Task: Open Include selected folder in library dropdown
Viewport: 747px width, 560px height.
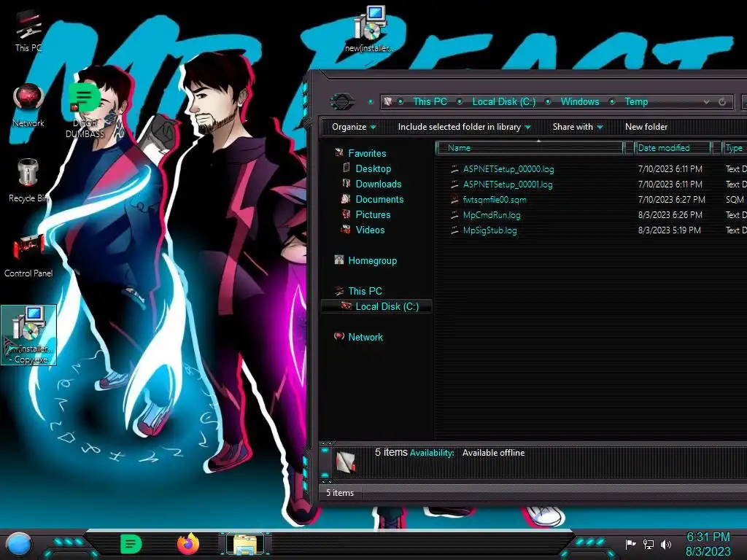Action: pyautogui.click(x=464, y=127)
